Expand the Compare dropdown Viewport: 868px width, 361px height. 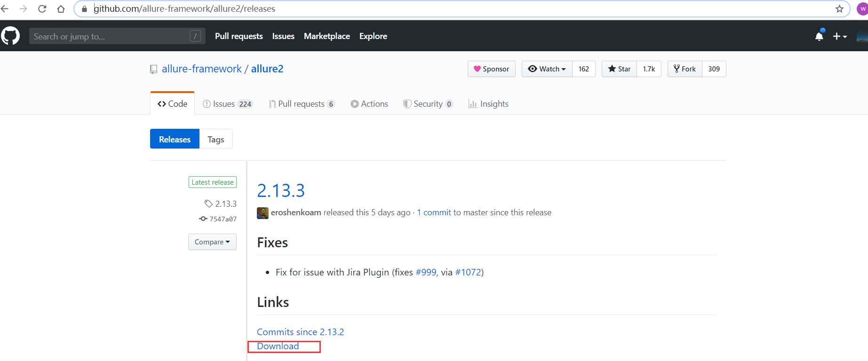click(x=212, y=242)
